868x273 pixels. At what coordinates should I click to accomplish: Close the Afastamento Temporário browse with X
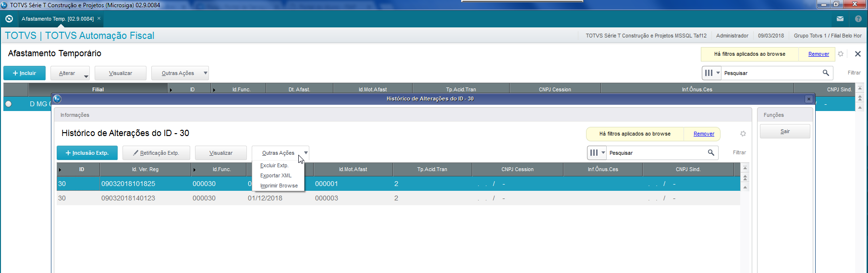858,54
